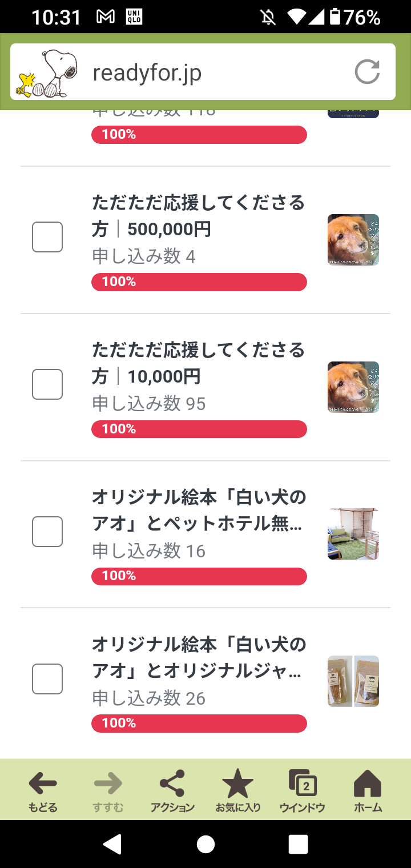This screenshot has height=868, width=411.
Task: Check the オリジナルジャーキー picture book option checkbox
Action: (x=47, y=679)
